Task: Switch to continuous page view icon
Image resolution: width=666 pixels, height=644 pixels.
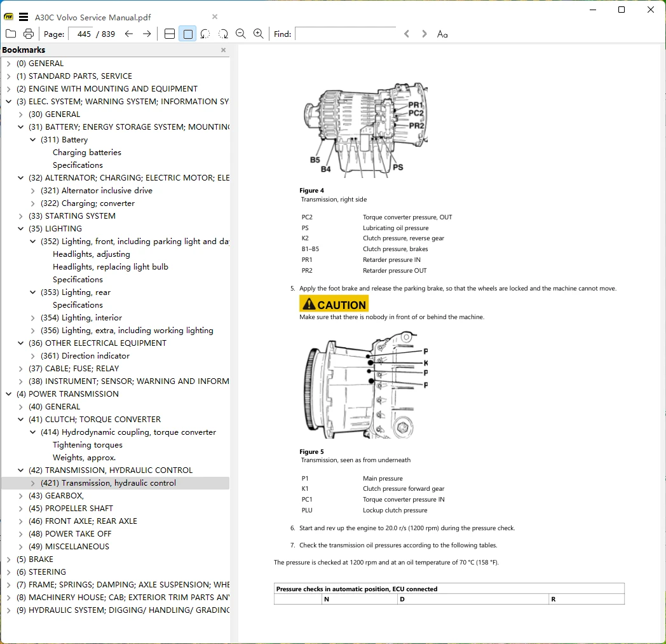Action: tap(170, 34)
